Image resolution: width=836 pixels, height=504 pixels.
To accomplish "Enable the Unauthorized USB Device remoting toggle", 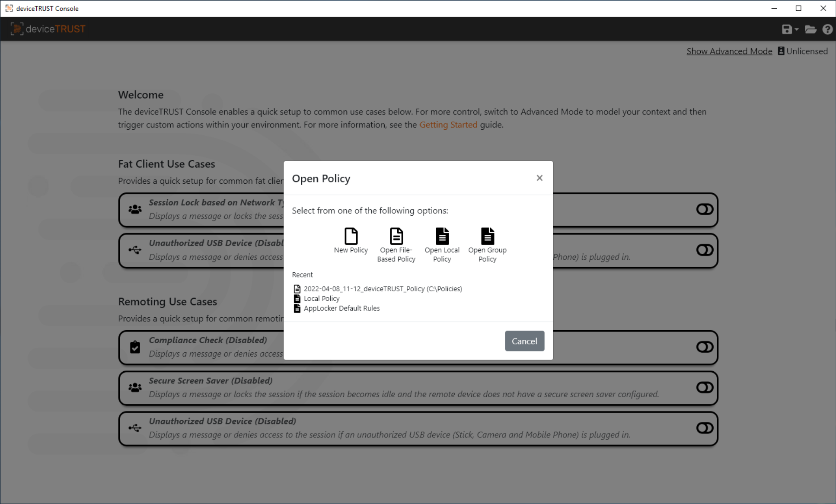I will point(705,428).
